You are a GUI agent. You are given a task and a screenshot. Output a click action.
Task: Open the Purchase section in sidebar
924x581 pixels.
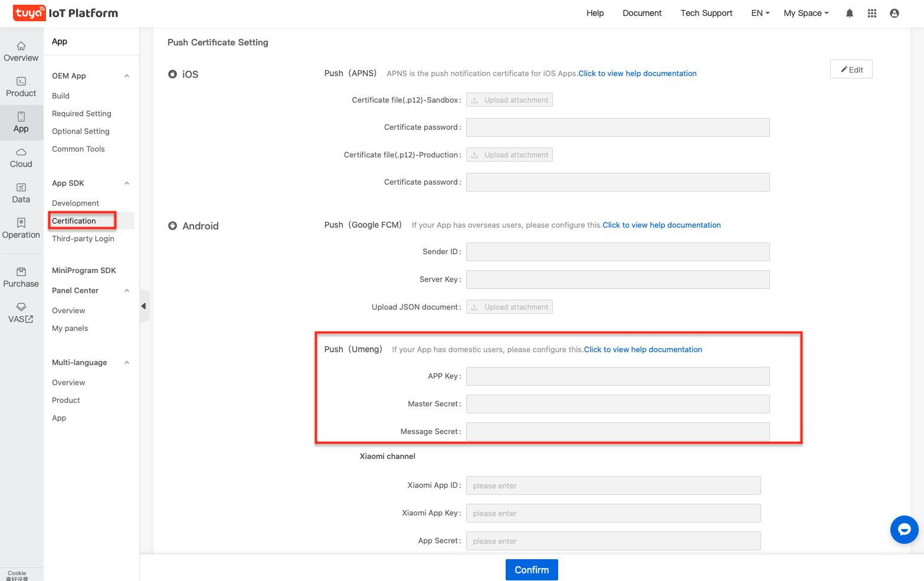tap(21, 277)
